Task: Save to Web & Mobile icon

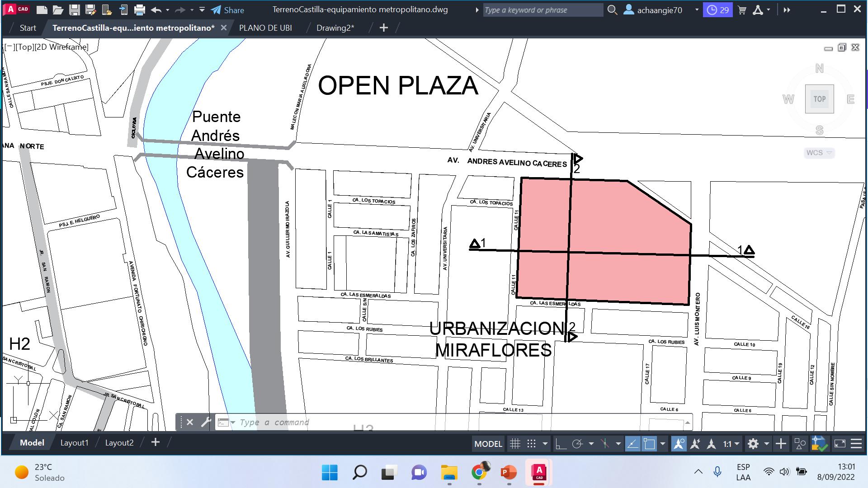Action: (x=123, y=9)
